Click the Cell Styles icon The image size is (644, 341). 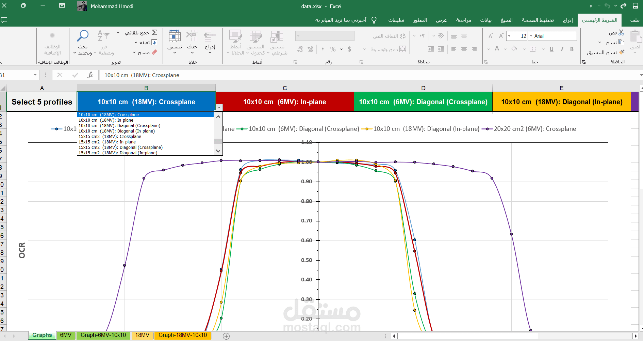[235, 37]
